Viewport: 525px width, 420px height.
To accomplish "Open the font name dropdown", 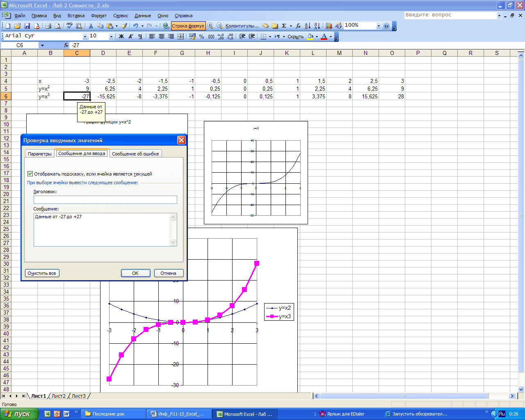I will [85, 37].
